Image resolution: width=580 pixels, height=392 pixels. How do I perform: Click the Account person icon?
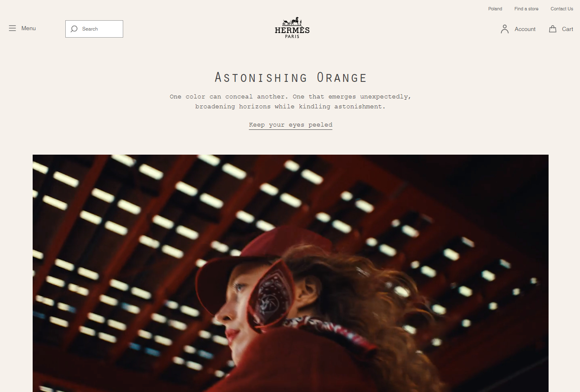(x=505, y=29)
